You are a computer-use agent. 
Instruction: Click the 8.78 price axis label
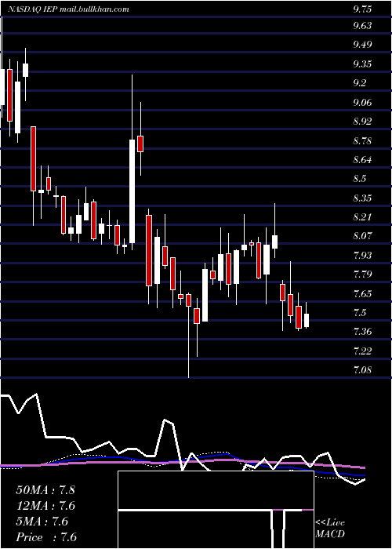(362, 140)
